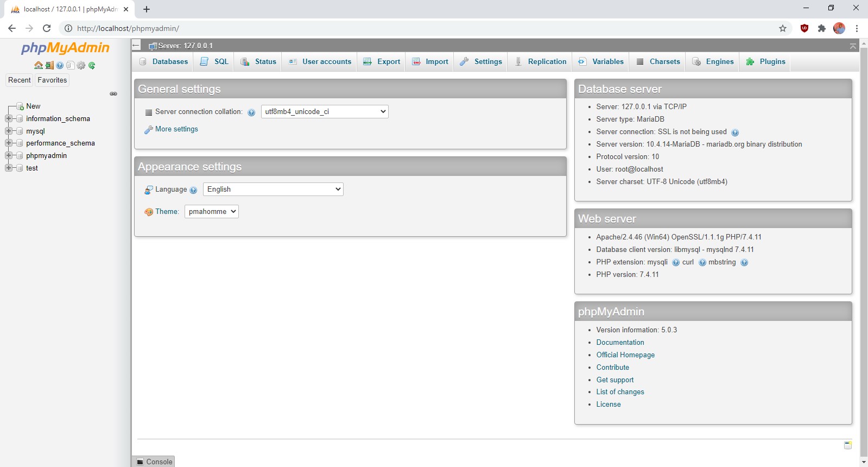The height and width of the screenshot is (467, 868).
Task: Click the Home icon in the sidebar
Action: [38, 65]
